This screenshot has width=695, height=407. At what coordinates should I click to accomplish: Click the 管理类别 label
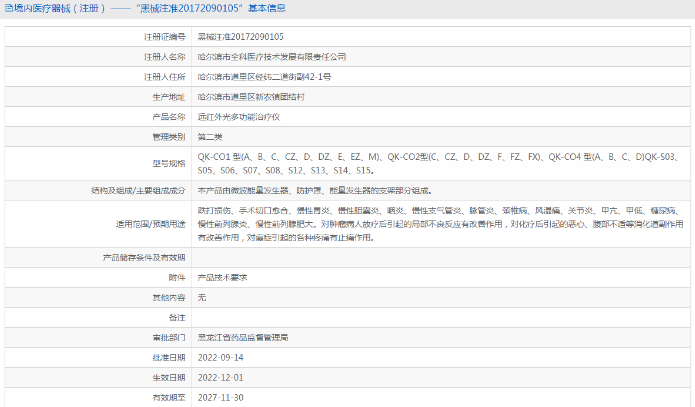click(x=168, y=137)
